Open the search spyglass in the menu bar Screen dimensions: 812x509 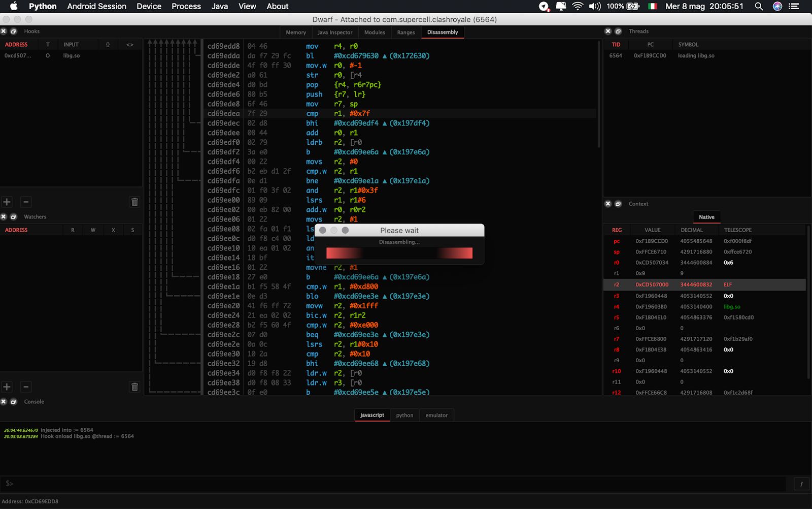pos(758,7)
